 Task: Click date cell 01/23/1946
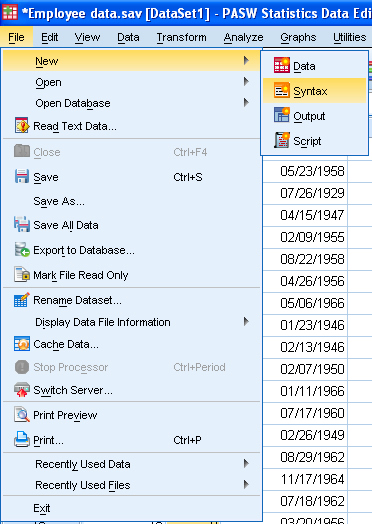[305, 325]
